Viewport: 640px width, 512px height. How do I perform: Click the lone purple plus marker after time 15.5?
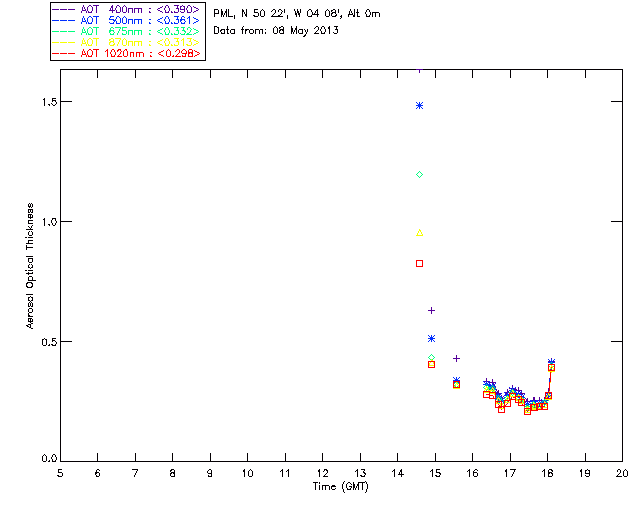point(457,358)
